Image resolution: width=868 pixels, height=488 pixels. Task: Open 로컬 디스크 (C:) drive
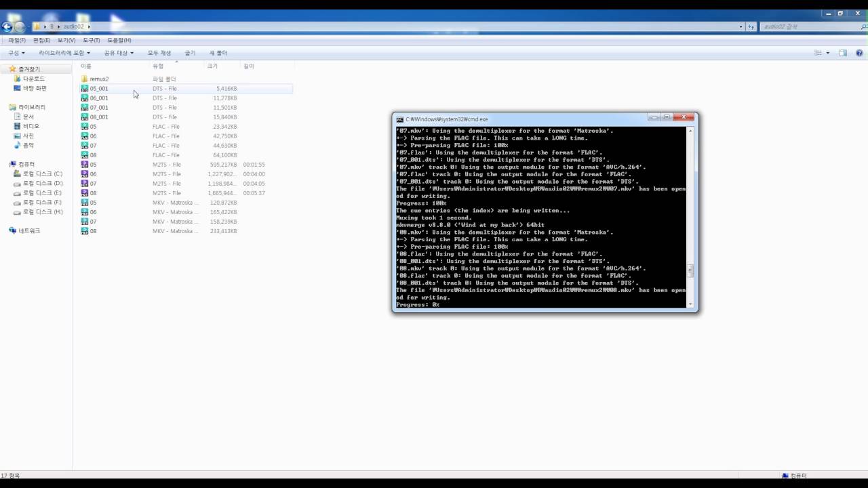click(x=38, y=174)
